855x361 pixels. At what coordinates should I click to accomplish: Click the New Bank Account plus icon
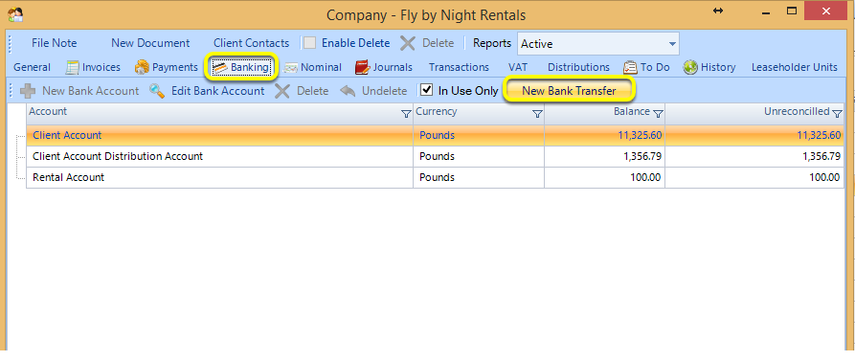coord(28,91)
